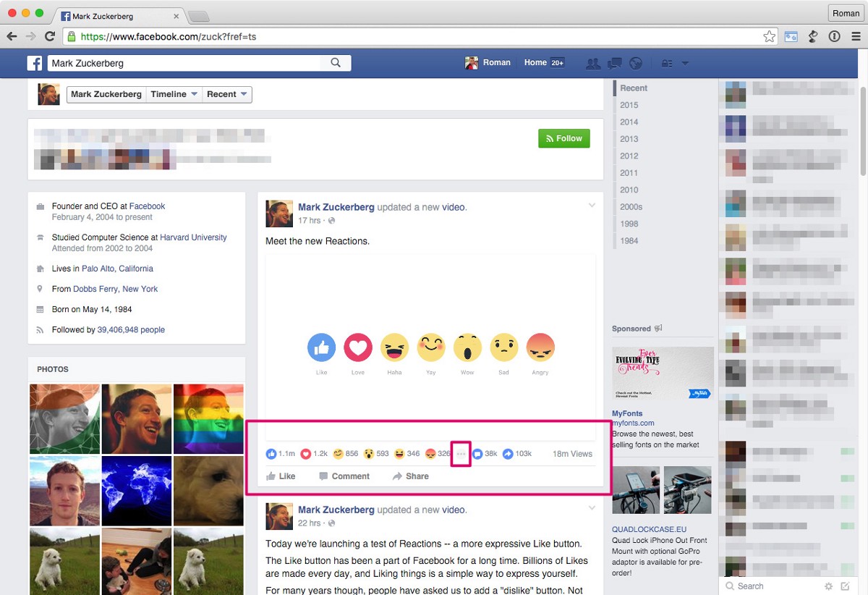View the 39,406,948 people followers link
The width and height of the screenshot is (868, 595).
[x=131, y=330]
